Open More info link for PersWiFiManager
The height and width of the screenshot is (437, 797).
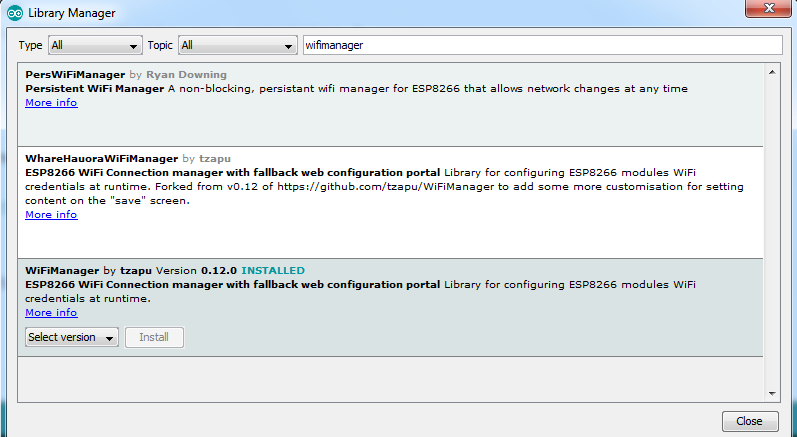tap(51, 103)
